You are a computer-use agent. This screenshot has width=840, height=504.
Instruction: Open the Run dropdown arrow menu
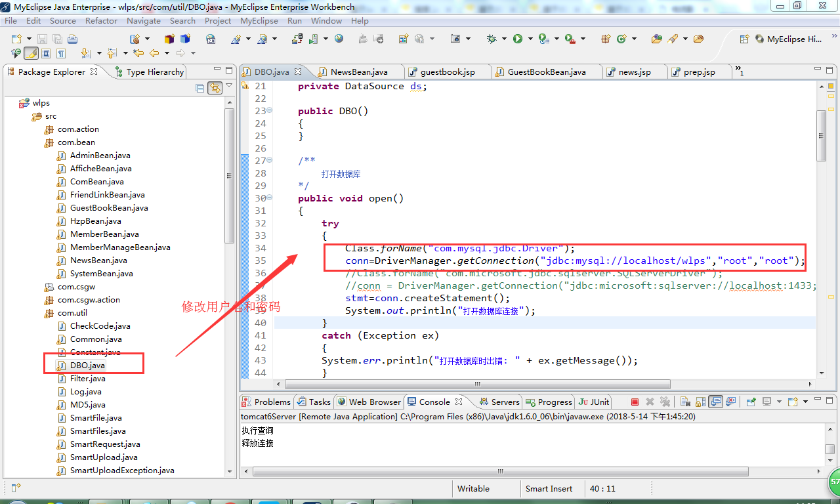[x=530, y=39]
